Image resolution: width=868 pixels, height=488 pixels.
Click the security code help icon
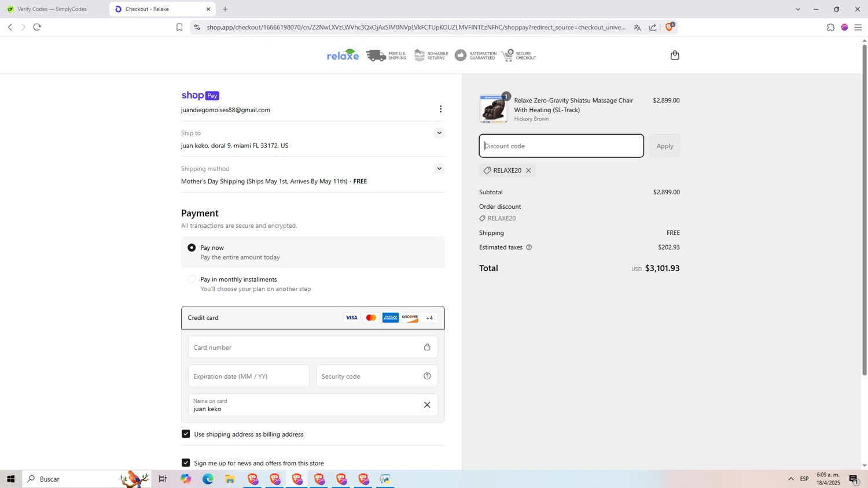point(427,376)
